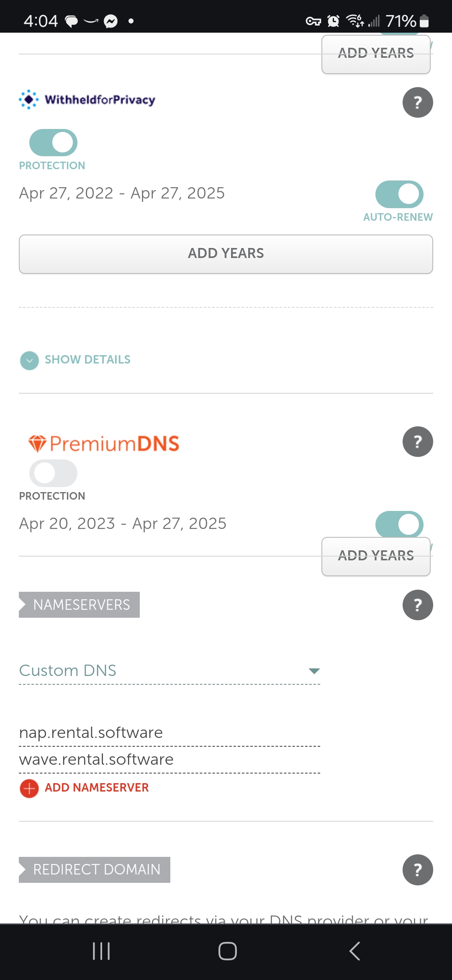Tap the WithheldforPrivacy logo
This screenshot has width=452, height=980.
[87, 100]
